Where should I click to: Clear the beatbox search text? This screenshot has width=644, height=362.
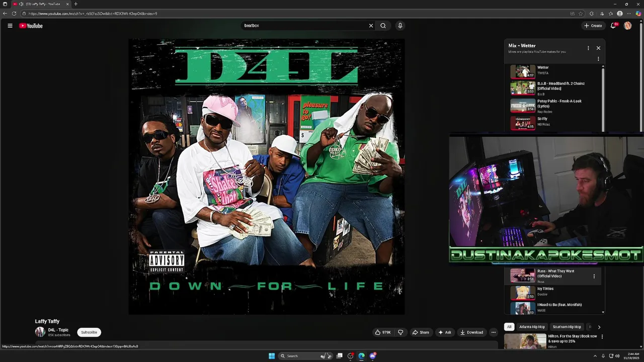pos(371,26)
